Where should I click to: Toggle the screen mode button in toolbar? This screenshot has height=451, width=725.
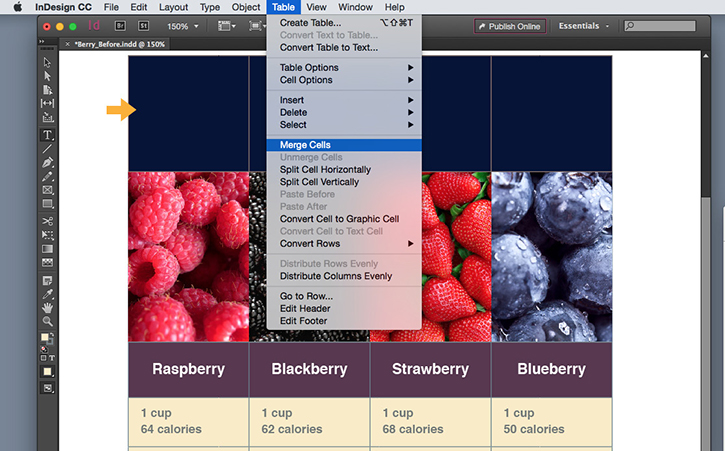(47, 388)
